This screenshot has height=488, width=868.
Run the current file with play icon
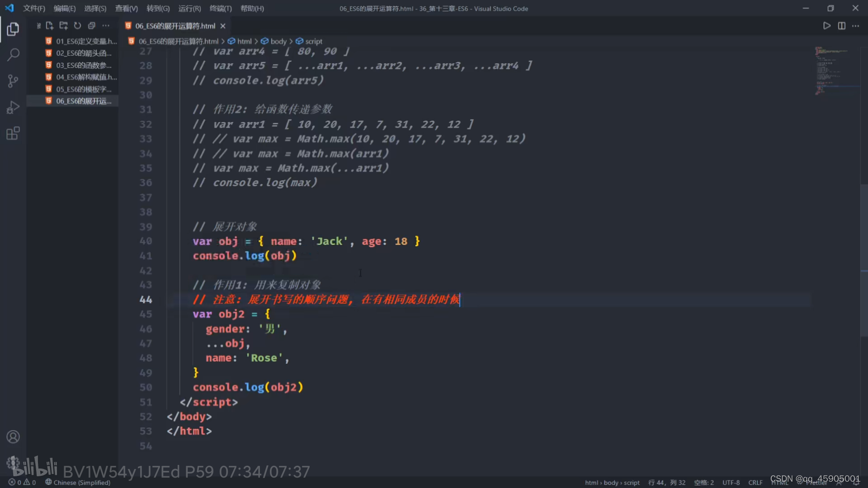click(x=826, y=26)
